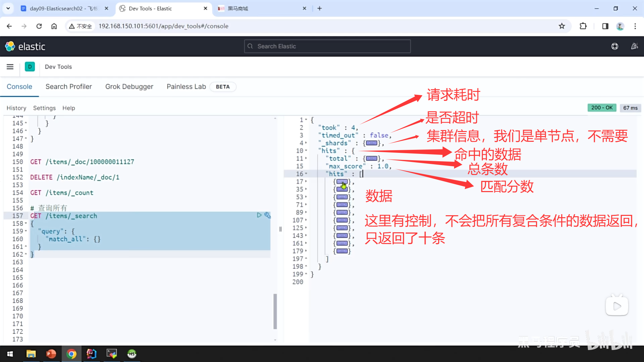Expand the collapsed "_shards" object
Image resolution: width=644 pixels, height=362 pixels.
point(371,143)
